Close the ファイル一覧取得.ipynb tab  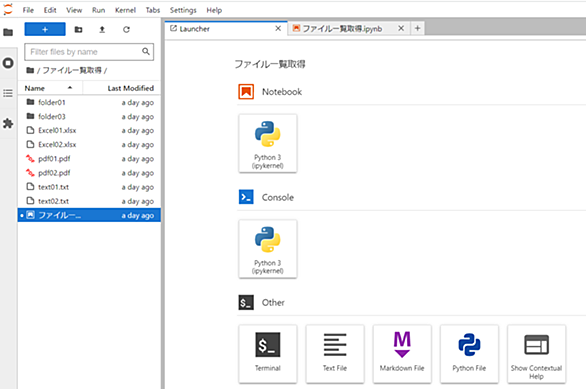point(401,28)
